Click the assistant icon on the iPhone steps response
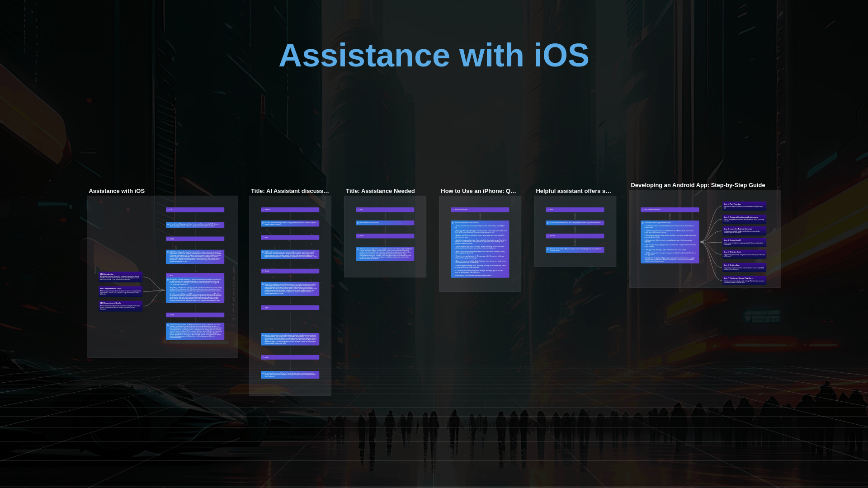 tap(453, 223)
